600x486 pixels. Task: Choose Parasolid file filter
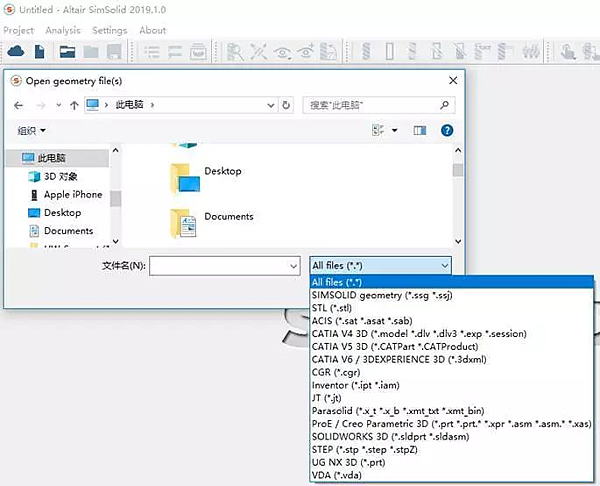point(452,411)
